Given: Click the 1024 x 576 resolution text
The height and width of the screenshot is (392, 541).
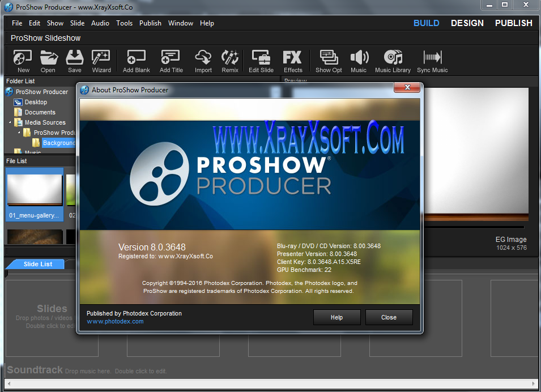Looking at the screenshot, I should (512, 248).
